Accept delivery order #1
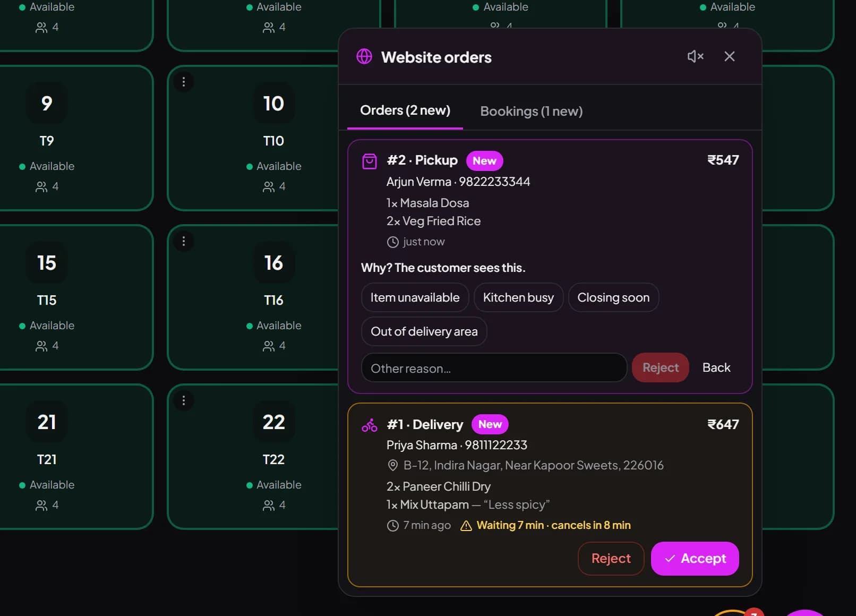 click(x=695, y=558)
